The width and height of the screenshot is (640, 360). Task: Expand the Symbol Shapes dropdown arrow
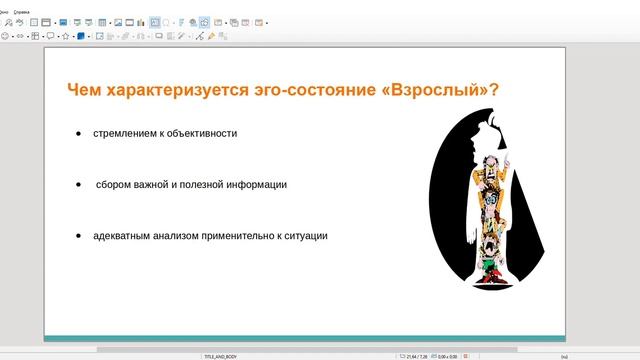[13, 37]
